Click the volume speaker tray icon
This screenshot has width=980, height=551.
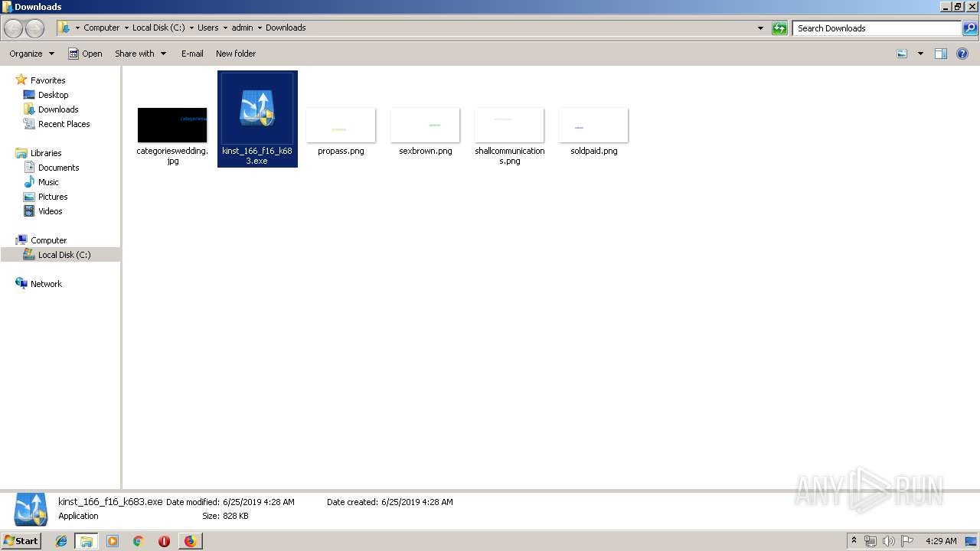click(889, 541)
